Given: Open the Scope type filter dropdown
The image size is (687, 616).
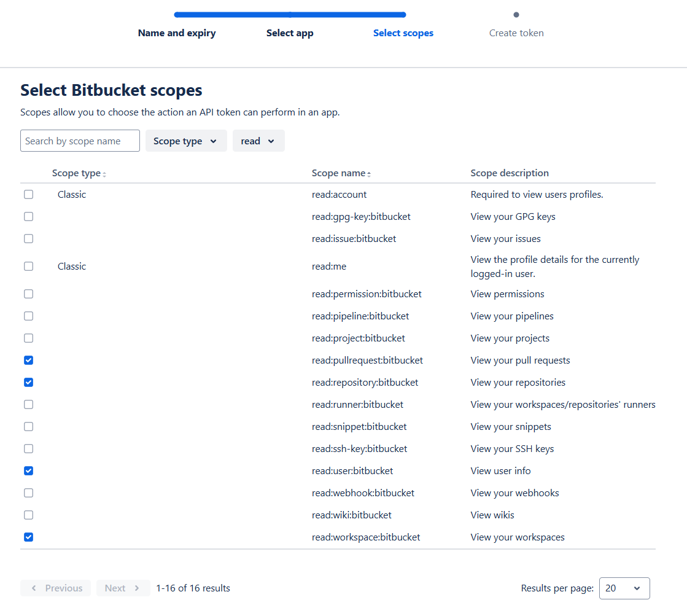Looking at the screenshot, I should click(185, 141).
